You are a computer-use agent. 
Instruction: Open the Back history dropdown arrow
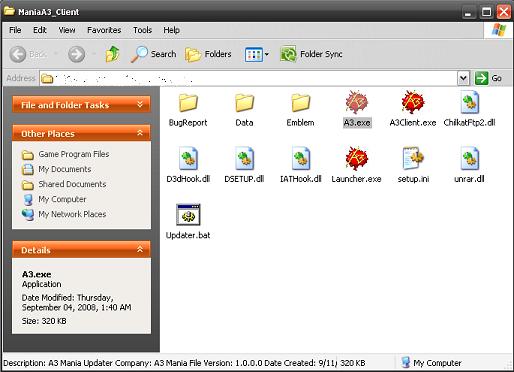pos(56,54)
